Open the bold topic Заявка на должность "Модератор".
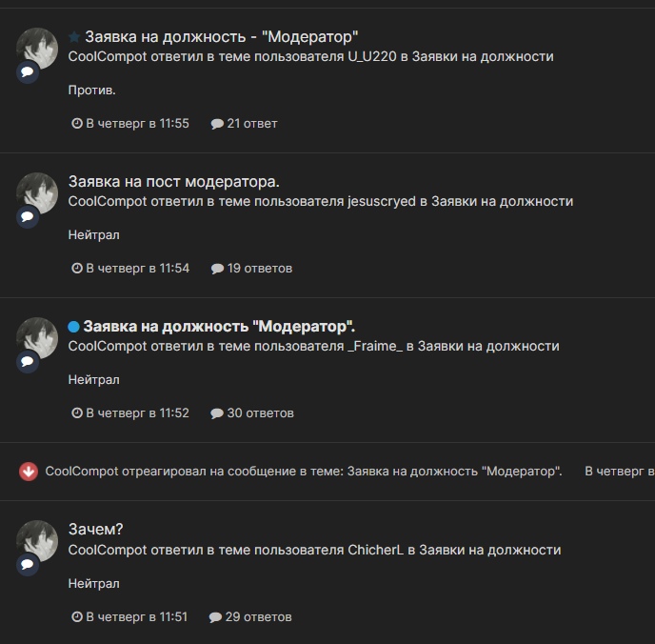Viewport: 655px width, 644px height. point(219,327)
